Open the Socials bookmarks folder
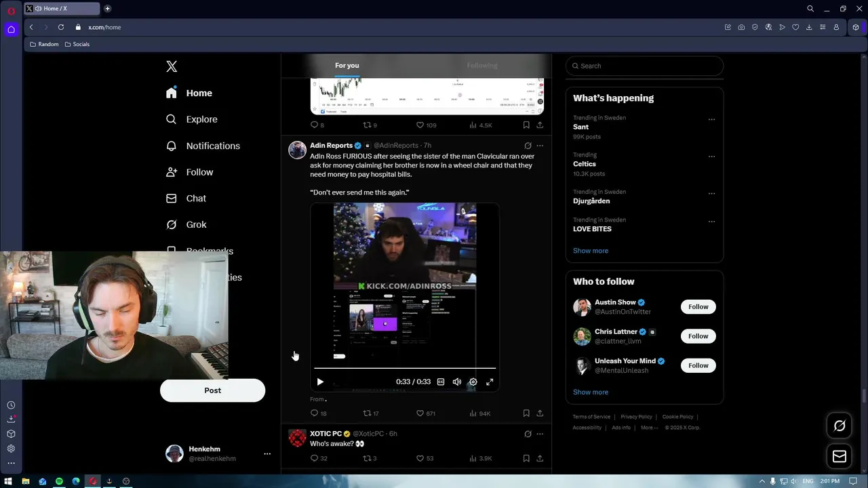Viewport: 868px width, 488px height. (x=77, y=44)
